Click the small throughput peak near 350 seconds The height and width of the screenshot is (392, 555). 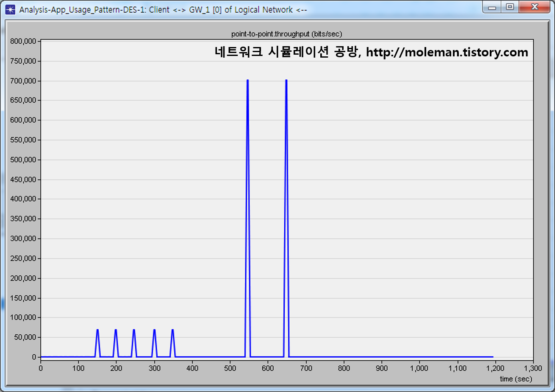tap(172, 330)
